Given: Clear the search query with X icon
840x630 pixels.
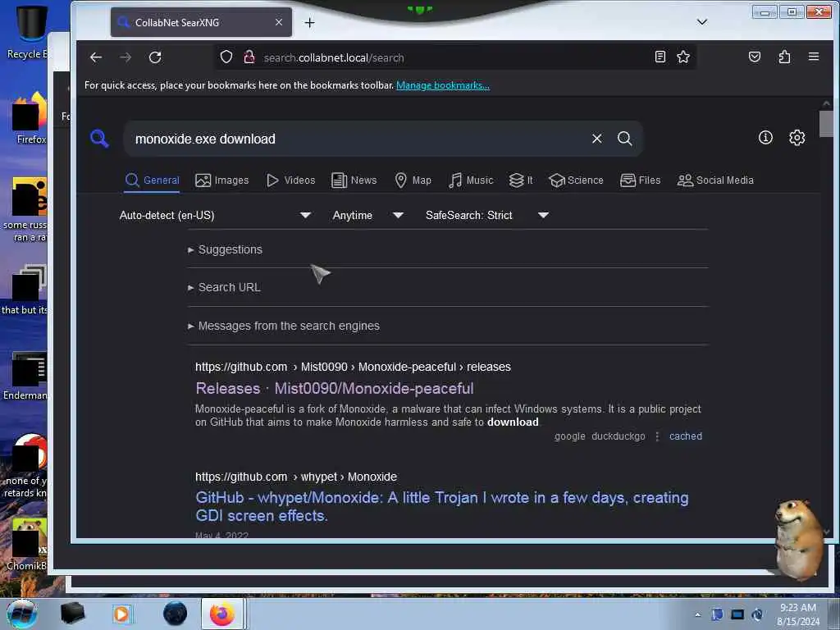Looking at the screenshot, I should [597, 139].
